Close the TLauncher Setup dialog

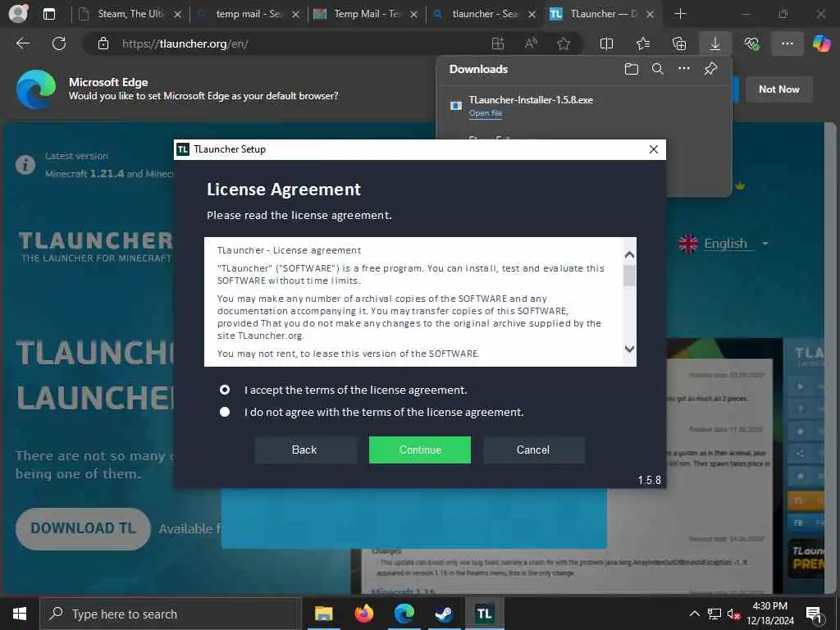pos(654,149)
